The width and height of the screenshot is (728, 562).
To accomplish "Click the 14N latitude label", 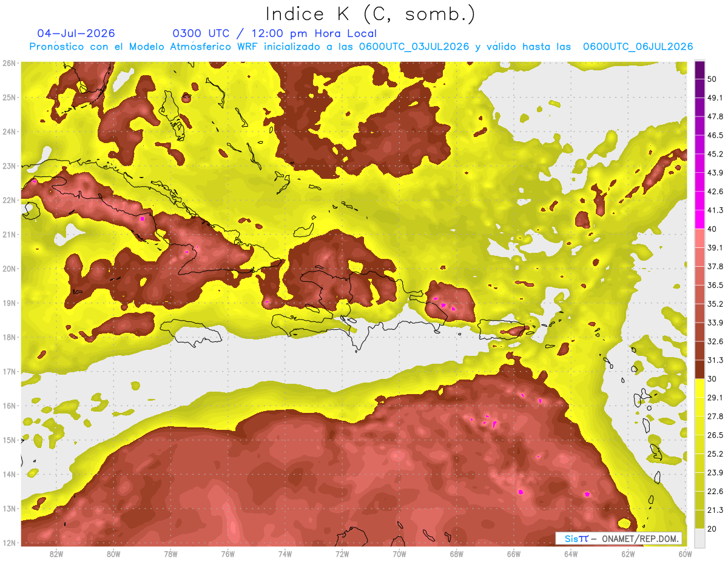I will (9, 474).
